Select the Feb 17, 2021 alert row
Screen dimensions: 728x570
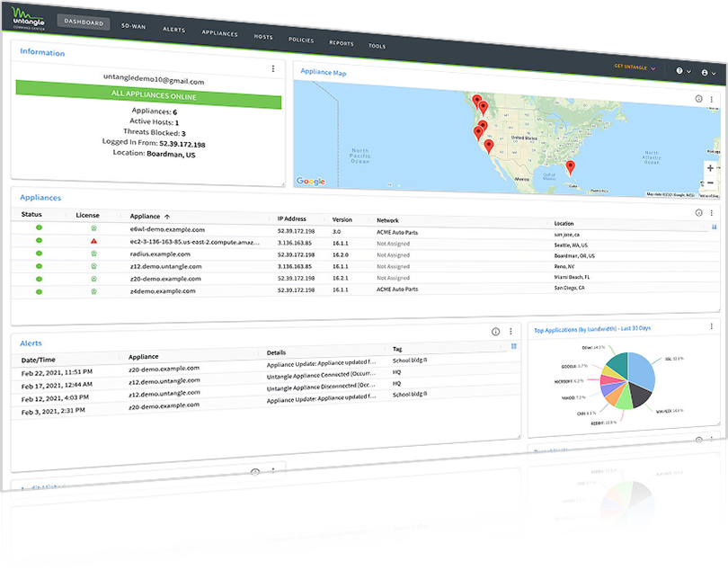(x=265, y=379)
